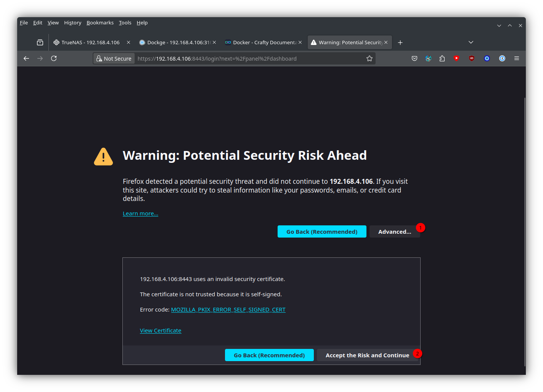Bookmark this page with the star
The width and height of the screenshot is (543, 392).
pyautogui.click(x=369, y=58)
